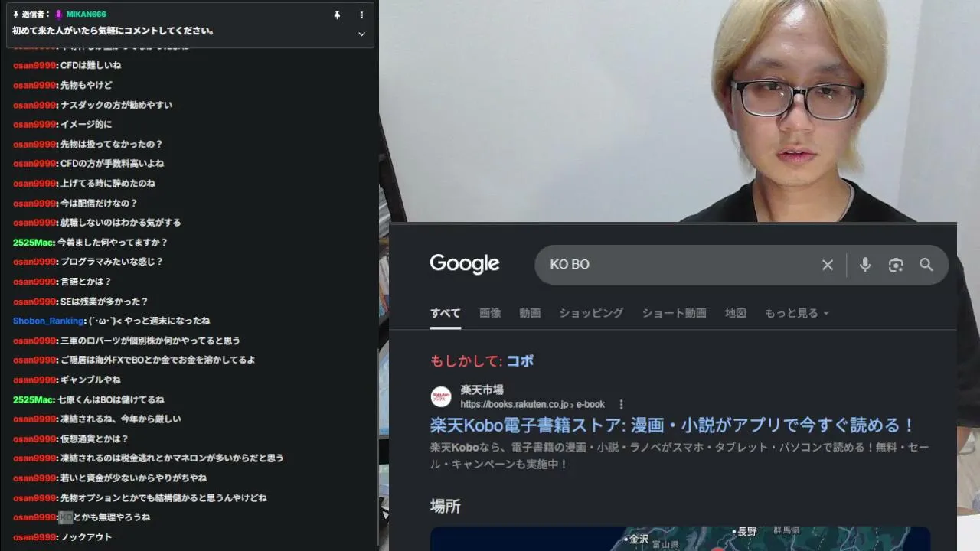Click the chat message "CFDは難しいね"
The width and height of the screenshot is (980, 551).
point(90,66)
